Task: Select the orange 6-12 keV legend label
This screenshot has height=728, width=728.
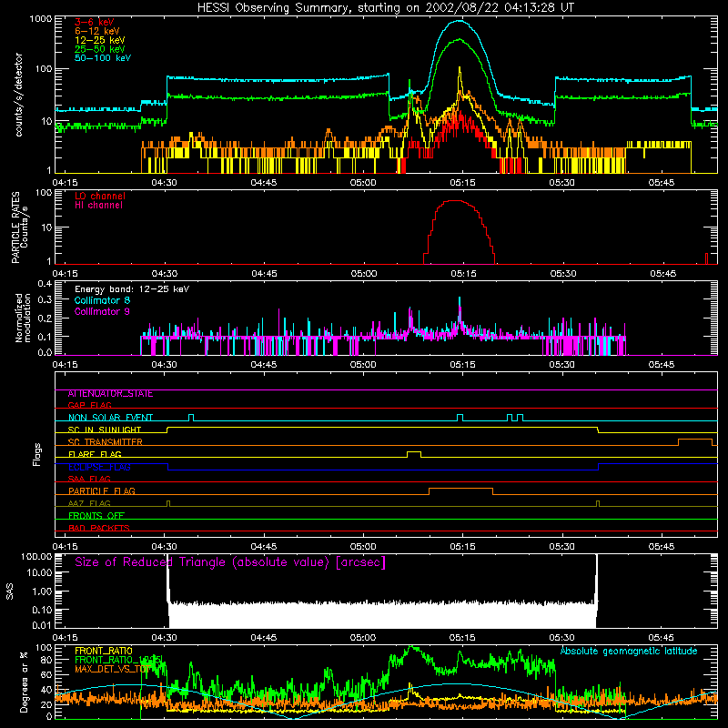Action: (97, 31)
